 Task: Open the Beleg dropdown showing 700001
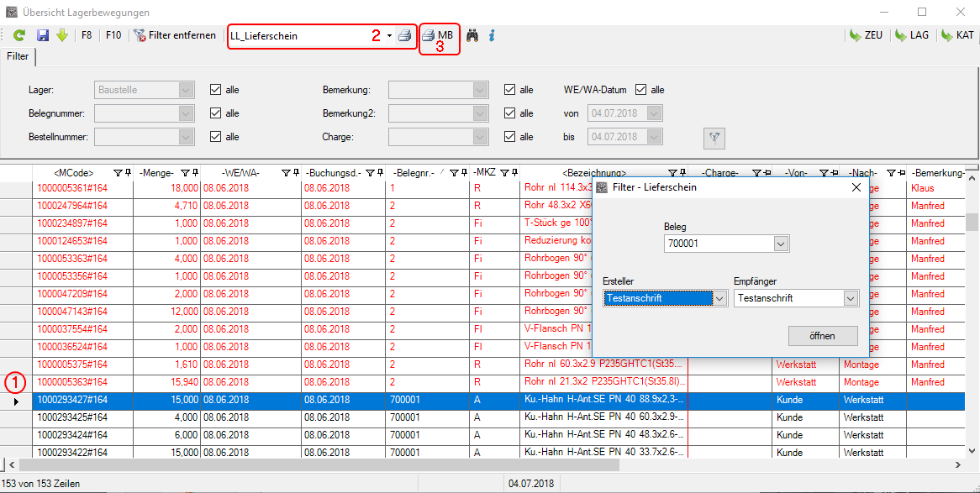tap(781, 244)
